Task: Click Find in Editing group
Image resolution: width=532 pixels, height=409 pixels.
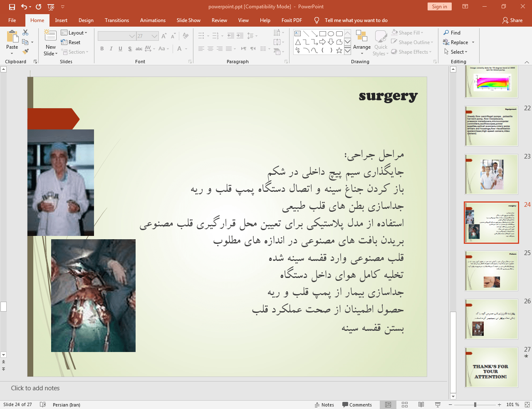Action: (x=452, y=33)
